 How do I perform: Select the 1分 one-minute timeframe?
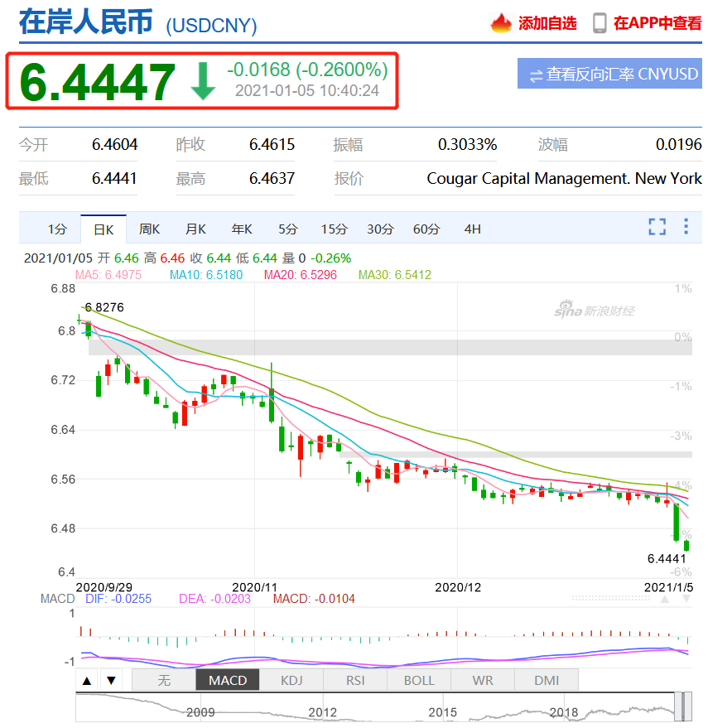(57, 229)
